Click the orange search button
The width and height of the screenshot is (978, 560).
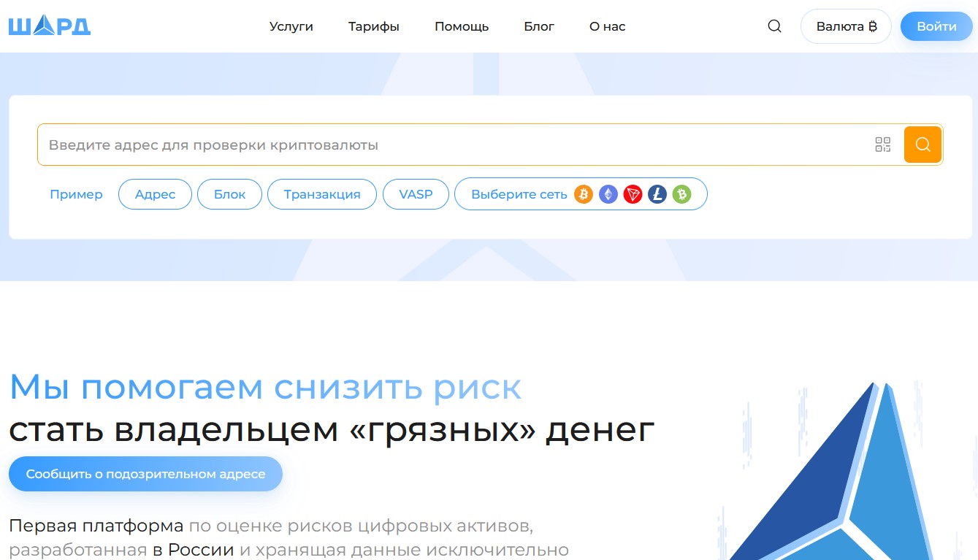pos(922,145)
